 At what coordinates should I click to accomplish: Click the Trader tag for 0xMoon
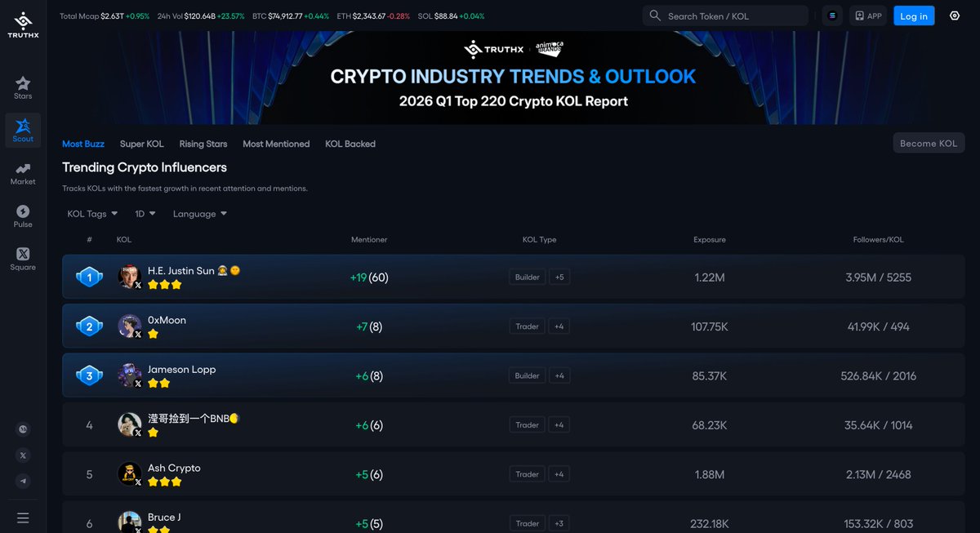(527, 326)
